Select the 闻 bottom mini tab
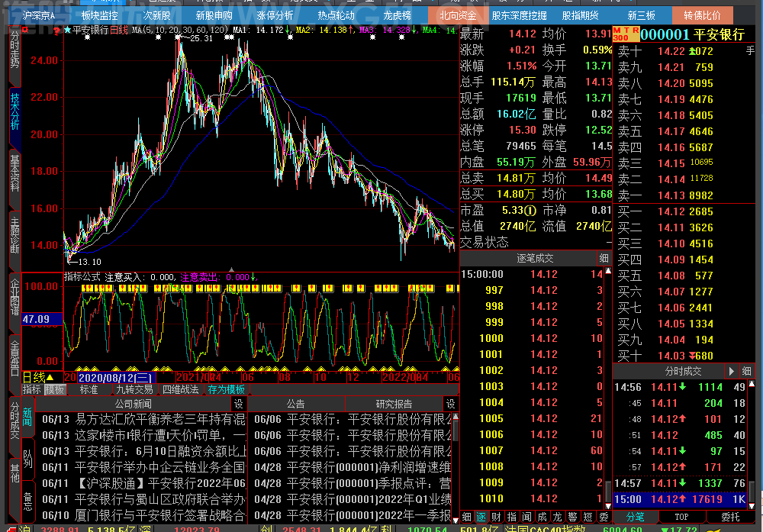The image size is (763, 532). point(527,517)
